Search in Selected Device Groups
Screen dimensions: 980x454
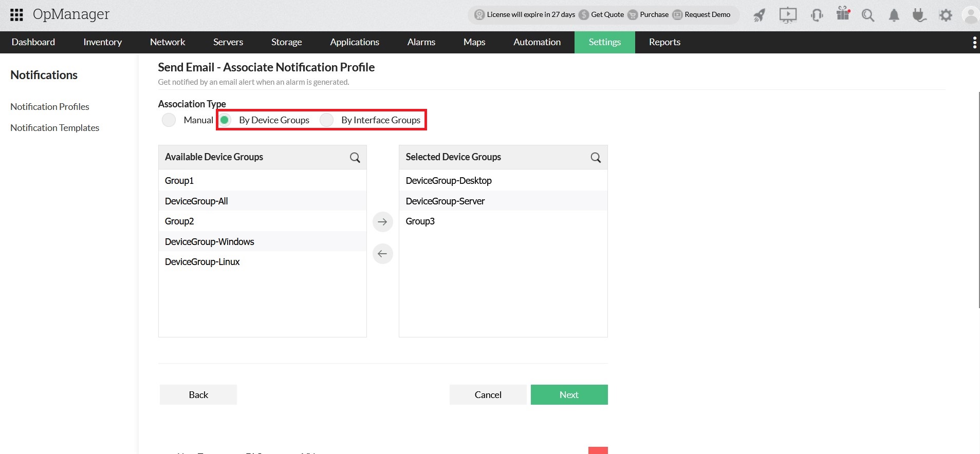click(596, 157)
